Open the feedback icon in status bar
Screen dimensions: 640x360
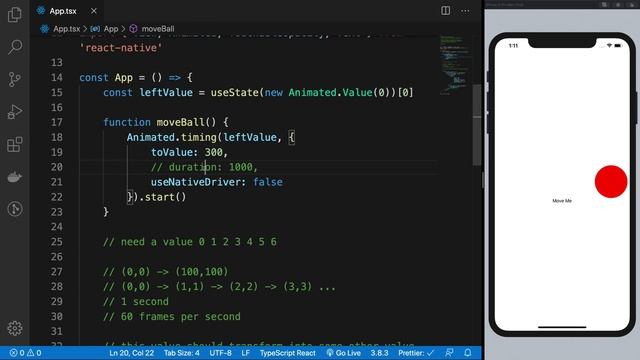449,353
